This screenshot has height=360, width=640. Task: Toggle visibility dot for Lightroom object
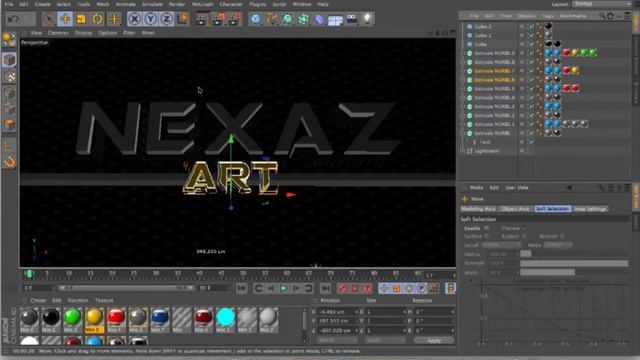tap(522, 151)
